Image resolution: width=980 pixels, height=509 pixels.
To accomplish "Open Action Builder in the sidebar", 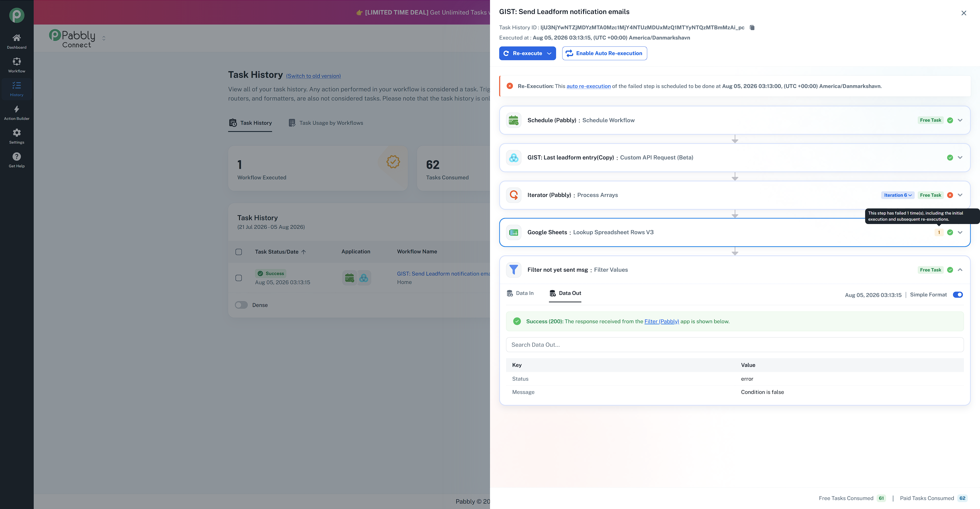I will [x=17, y=113].
